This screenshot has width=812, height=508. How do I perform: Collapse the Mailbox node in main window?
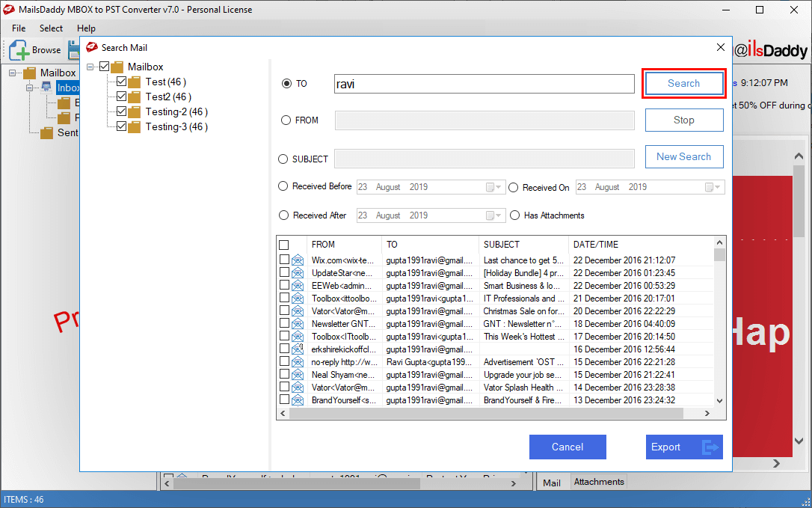pos(13,73)
